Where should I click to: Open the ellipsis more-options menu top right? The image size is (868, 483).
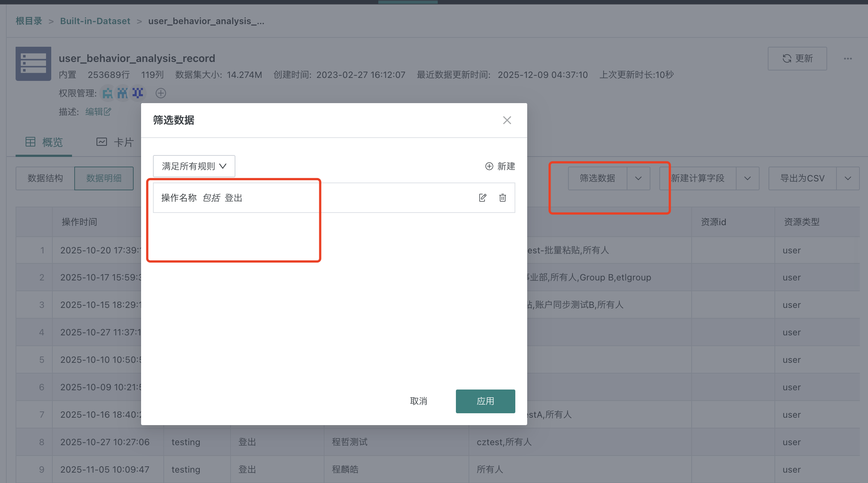(x=848, y=58)
